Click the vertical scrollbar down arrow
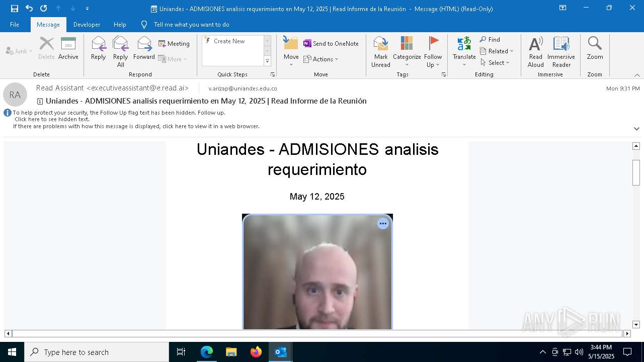 tap(636, 325)
